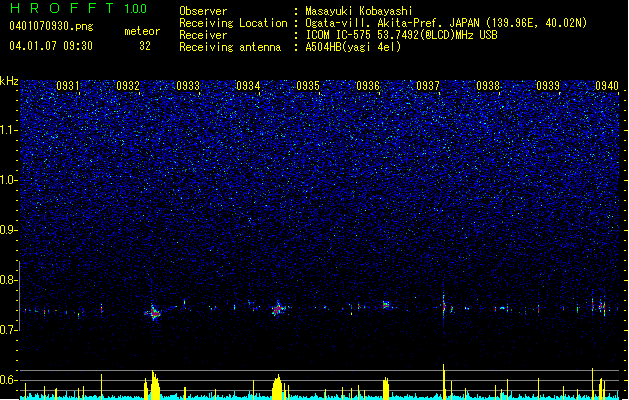Click the date stamp 04.01.07 09:30
The width and height of the screenshot is (629, 400).
[x=51, y=46]
